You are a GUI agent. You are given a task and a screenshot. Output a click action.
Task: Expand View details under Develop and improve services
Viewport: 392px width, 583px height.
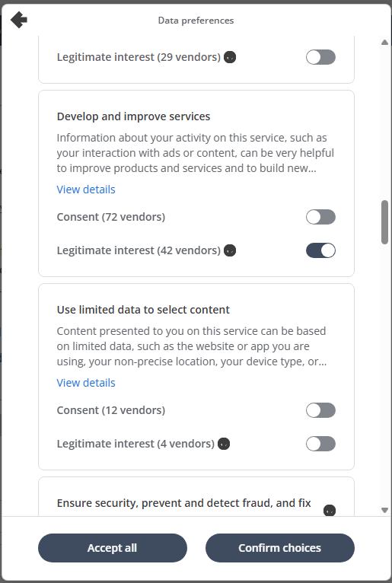(x=86, y=190)
